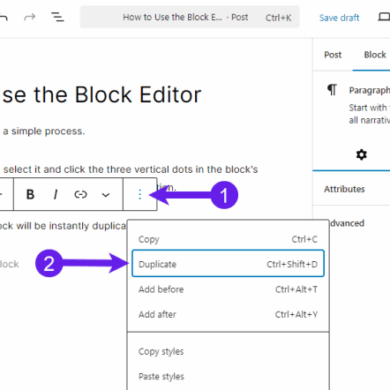Open the Document Overview list icon
This screenshot has height=390, width=390.
pyautogui.click(x=57, y=17)
